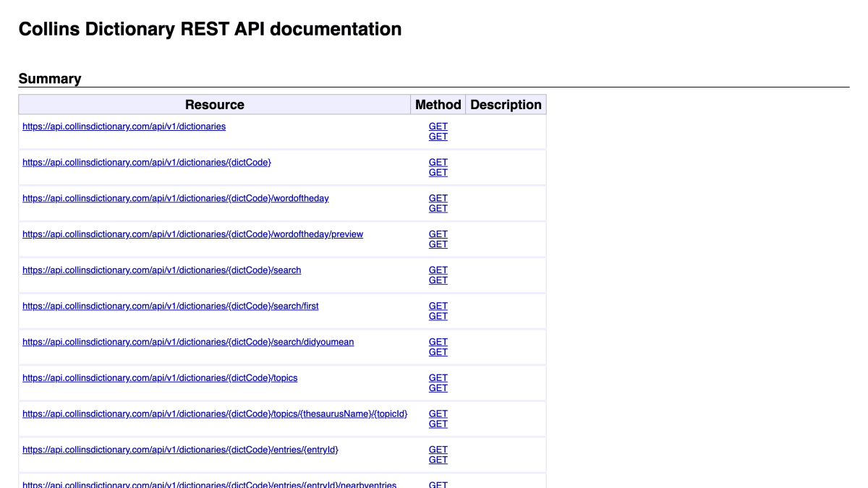Click the lower GET in the entries/{entryId} row
Screen dimensions: 868x488
pyautogui.click(x=438, y=460)
